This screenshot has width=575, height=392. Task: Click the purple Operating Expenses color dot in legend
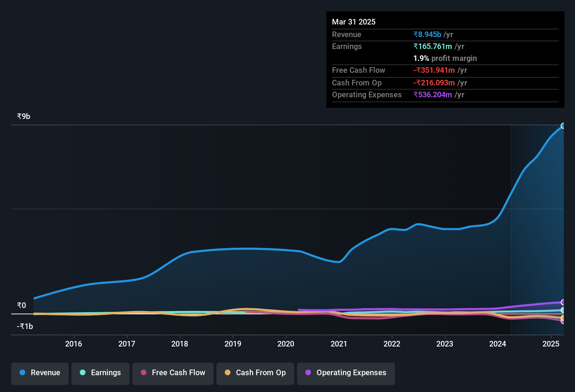(308, 372)
